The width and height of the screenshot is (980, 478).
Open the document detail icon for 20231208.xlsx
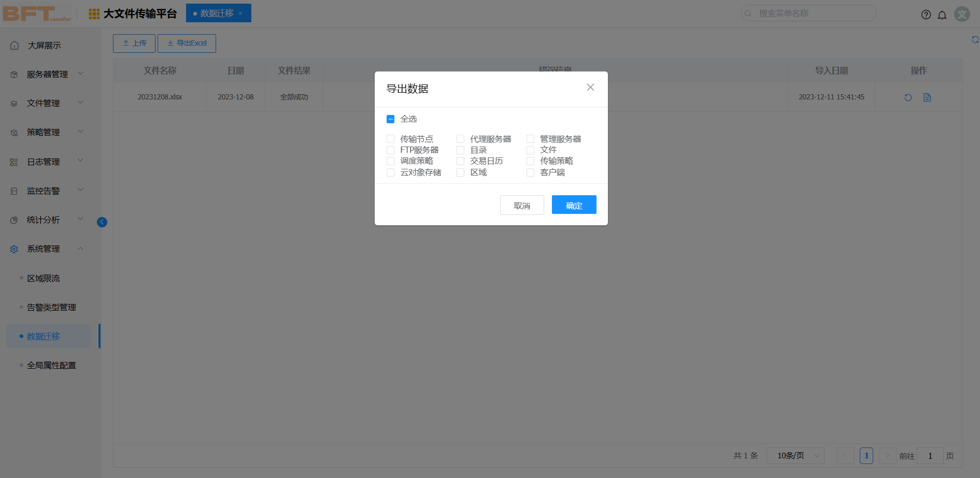click(x=927, y=97)
